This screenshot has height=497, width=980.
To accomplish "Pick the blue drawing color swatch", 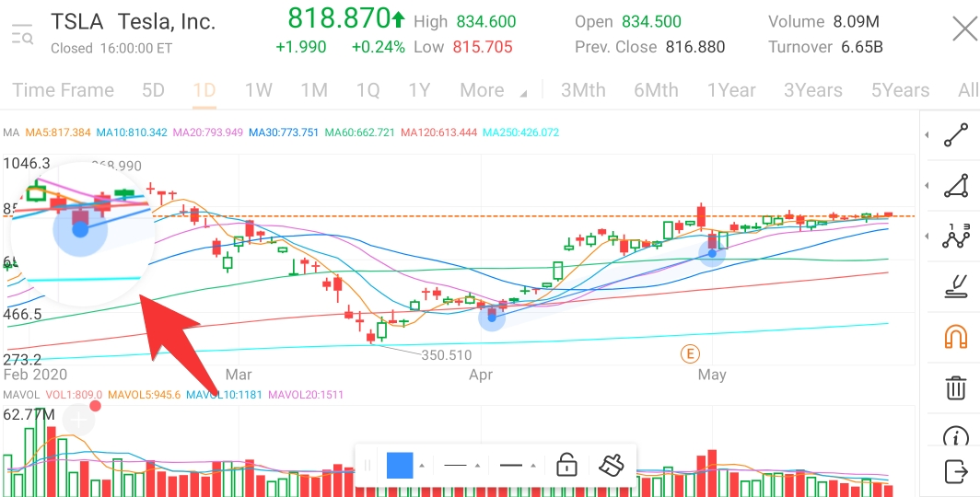I will tap(400, 465).
